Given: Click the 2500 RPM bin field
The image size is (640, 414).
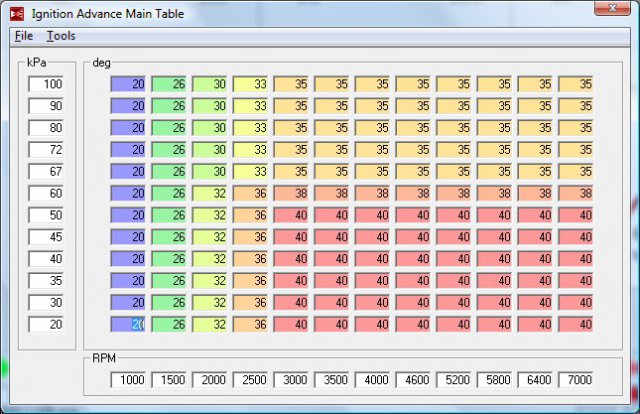Looking at the screenshot, I should [x=250, y=380].
